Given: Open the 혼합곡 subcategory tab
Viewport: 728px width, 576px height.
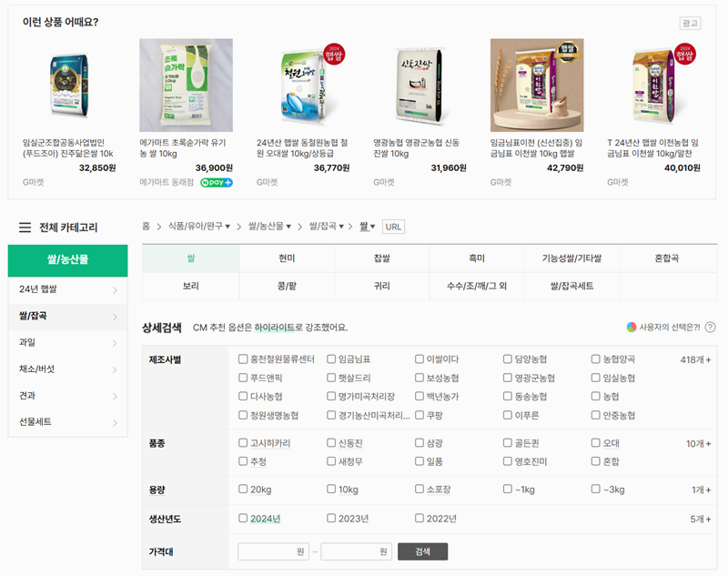Looking at the screenshot, I should coord(667,258).
